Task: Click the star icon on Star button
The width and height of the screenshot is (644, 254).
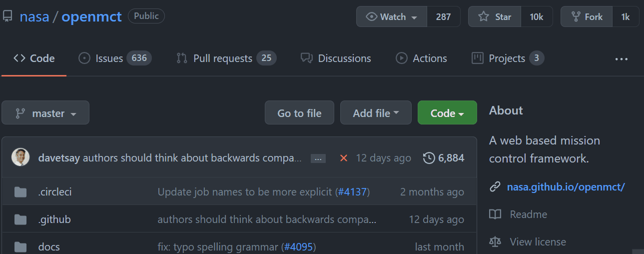Action: 483,16
